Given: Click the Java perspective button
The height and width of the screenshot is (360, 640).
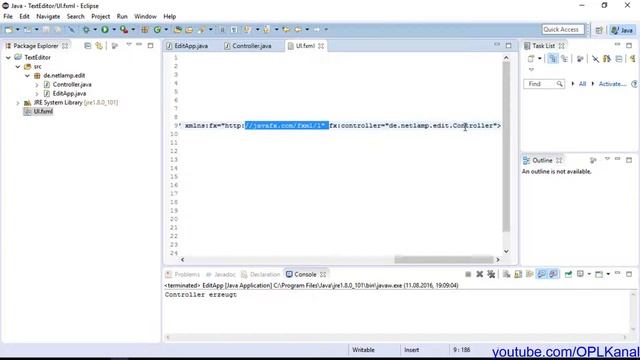Looking at the screenshot, I should (622, 30).
